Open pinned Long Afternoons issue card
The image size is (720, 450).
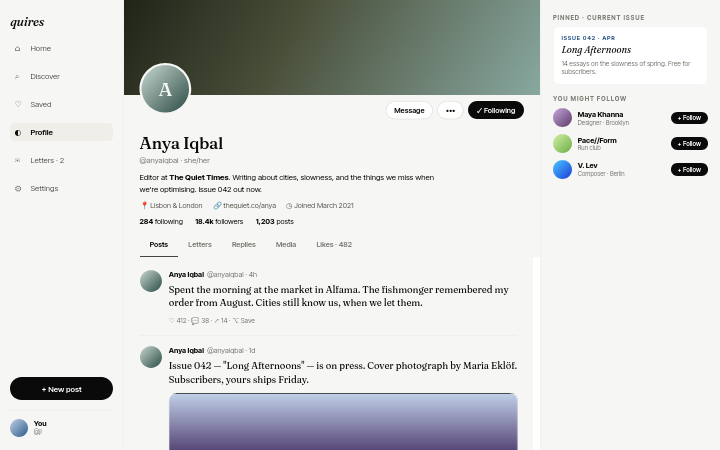pos(630,56)
